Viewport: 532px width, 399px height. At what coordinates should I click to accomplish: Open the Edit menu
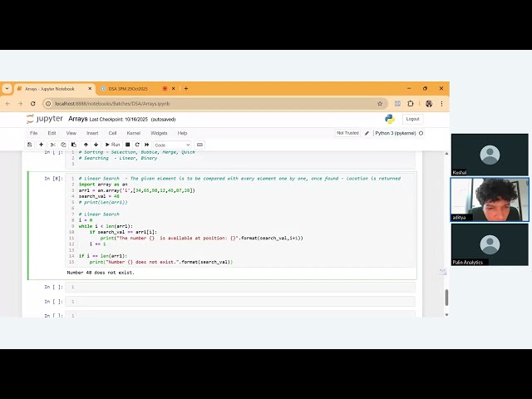pos(52,133)
